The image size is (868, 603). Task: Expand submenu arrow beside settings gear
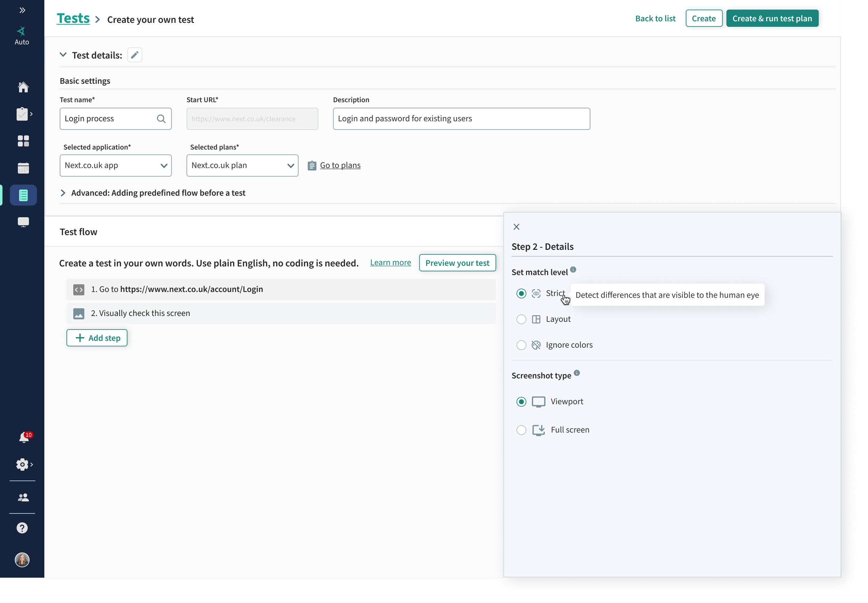point(31,464)
